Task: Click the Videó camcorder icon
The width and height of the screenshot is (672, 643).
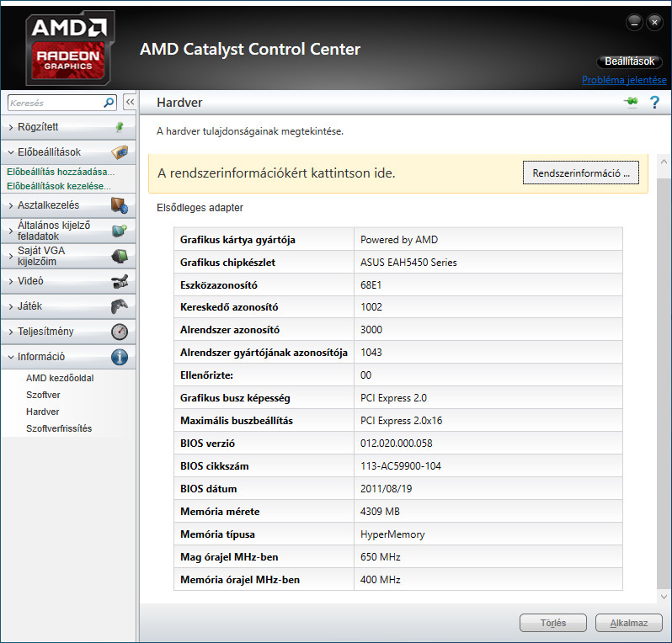Action: click(120, 281)
